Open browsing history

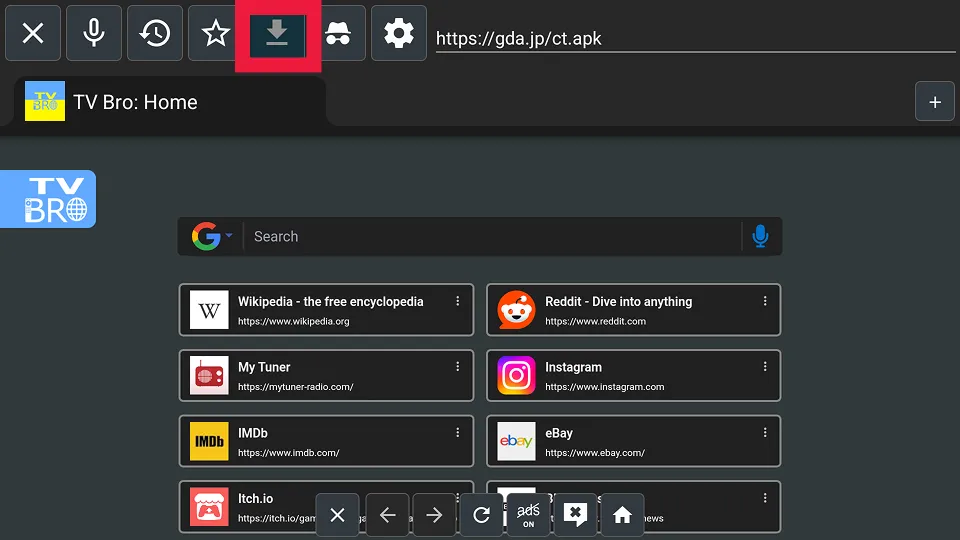pos(155,33)
